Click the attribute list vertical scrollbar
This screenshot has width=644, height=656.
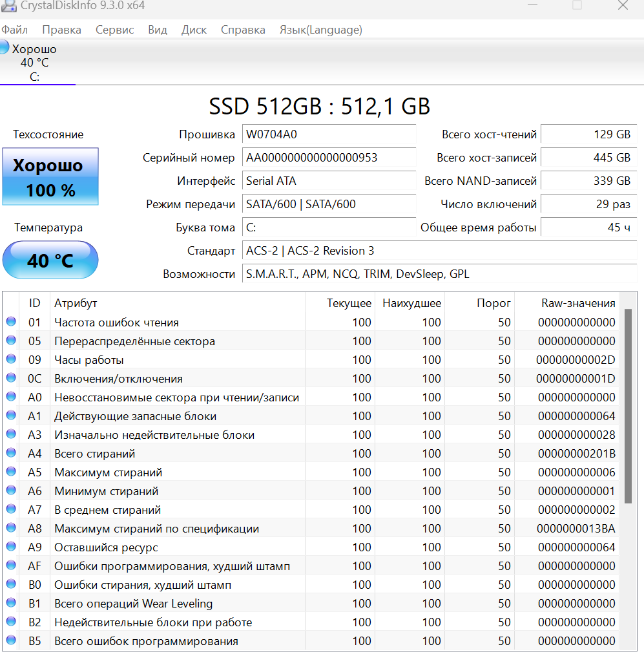coord(627,406)
